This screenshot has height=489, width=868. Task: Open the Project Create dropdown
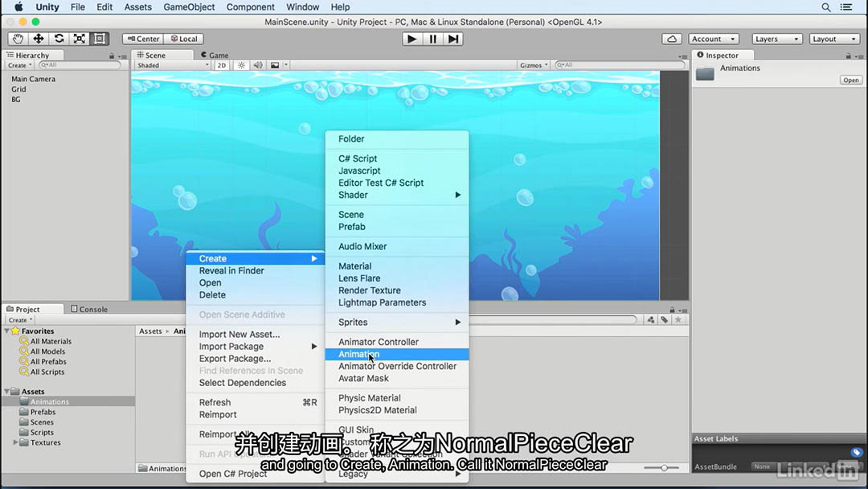point(20,320)
